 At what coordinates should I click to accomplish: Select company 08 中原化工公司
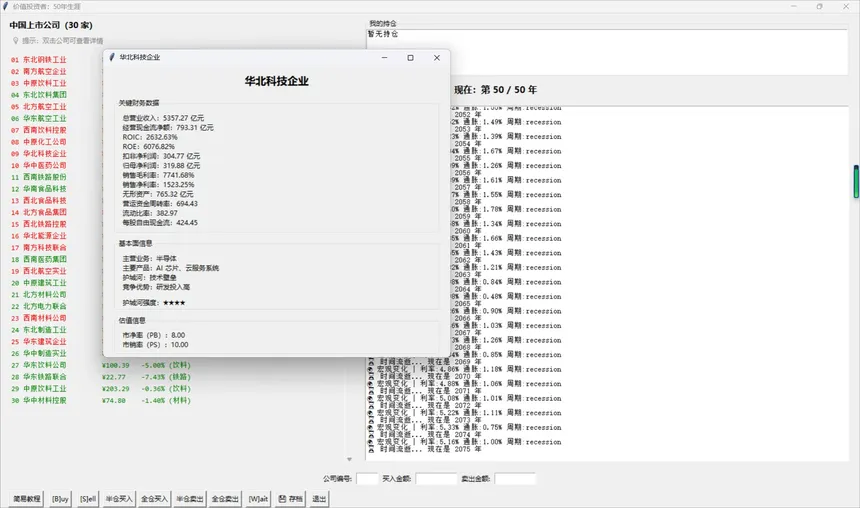tap(39, 142)
